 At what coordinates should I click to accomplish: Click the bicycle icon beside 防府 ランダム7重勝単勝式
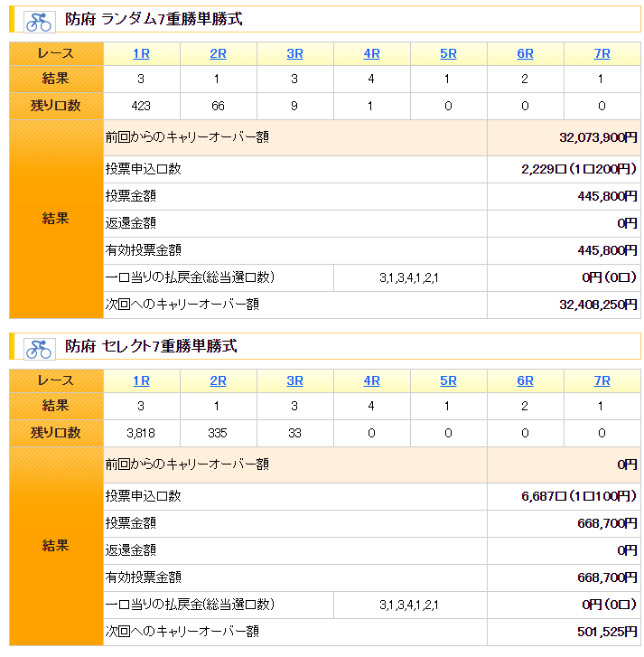pyautogui.click(x=40, y=21)
